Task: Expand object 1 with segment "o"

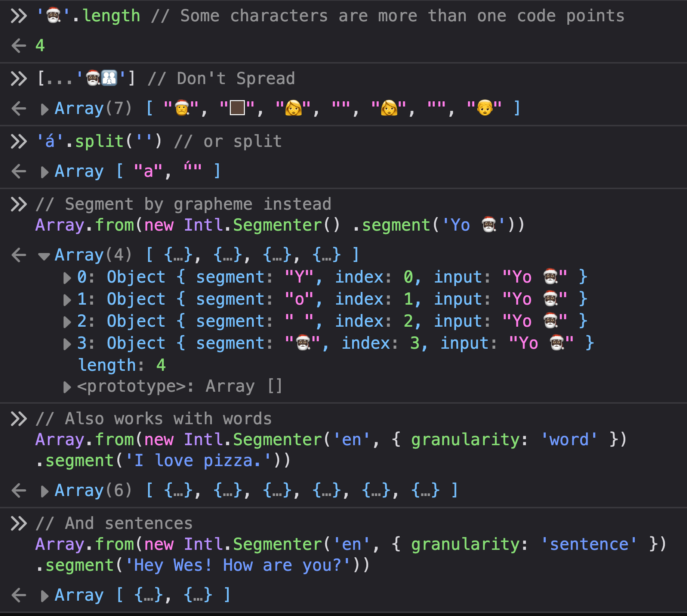Action: click(x=67, y=300)
